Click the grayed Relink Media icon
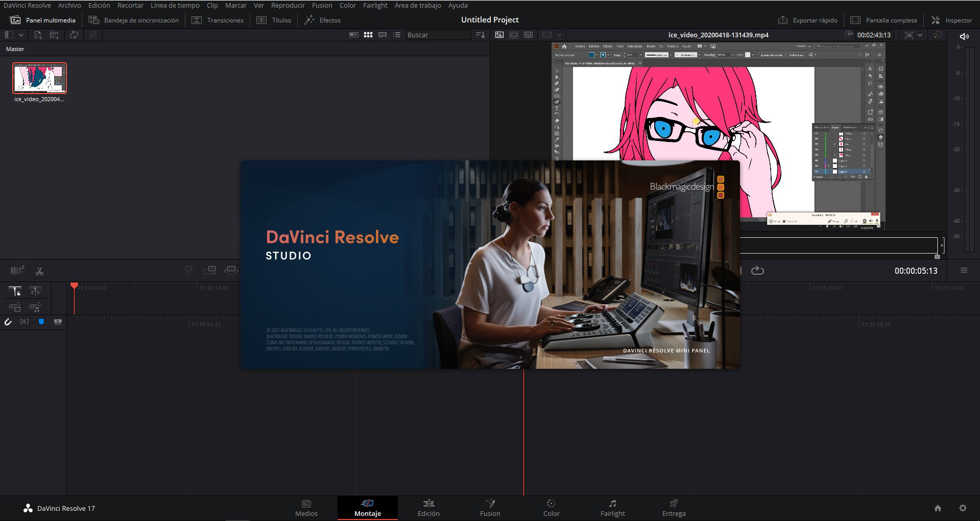 pos(92,35)
